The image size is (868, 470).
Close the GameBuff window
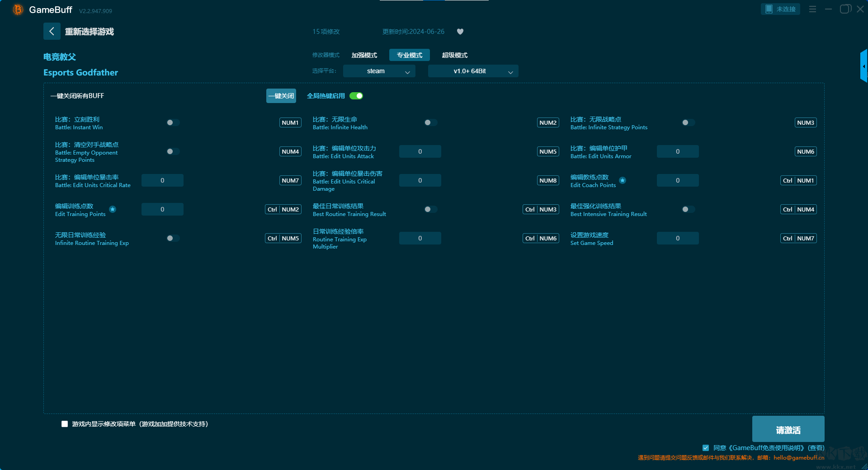click(x=860, y=9)
